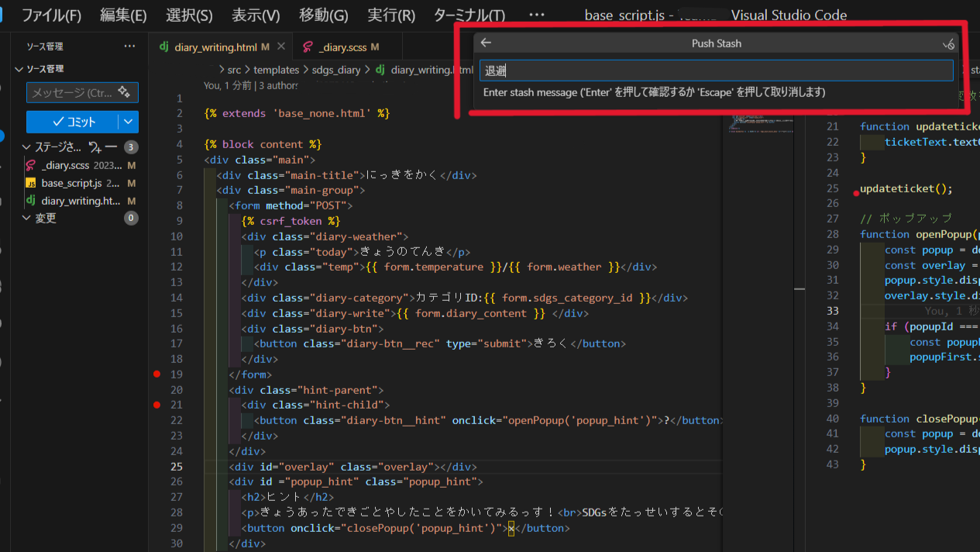The image size is (980, 552).
Task: Open the src breadcrumb dropdown
Action: pyautogui.click(x=234, y=69)
